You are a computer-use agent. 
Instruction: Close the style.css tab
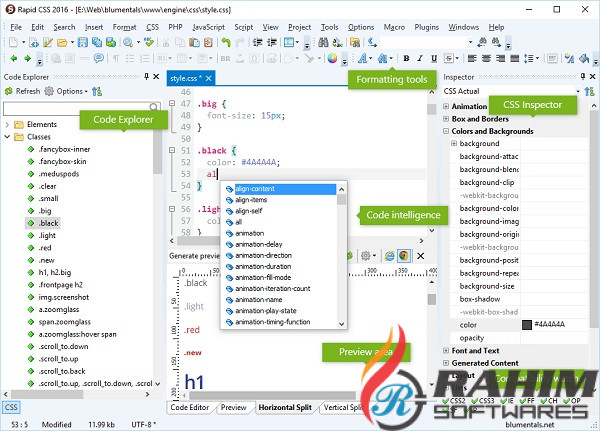click(x=209, y=78)
